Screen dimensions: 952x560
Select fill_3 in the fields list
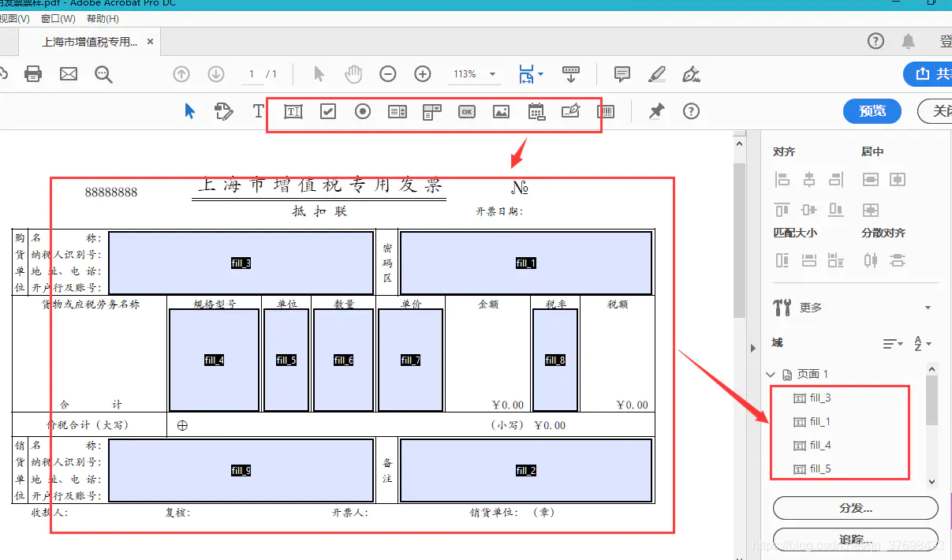[x=820, y=398]
